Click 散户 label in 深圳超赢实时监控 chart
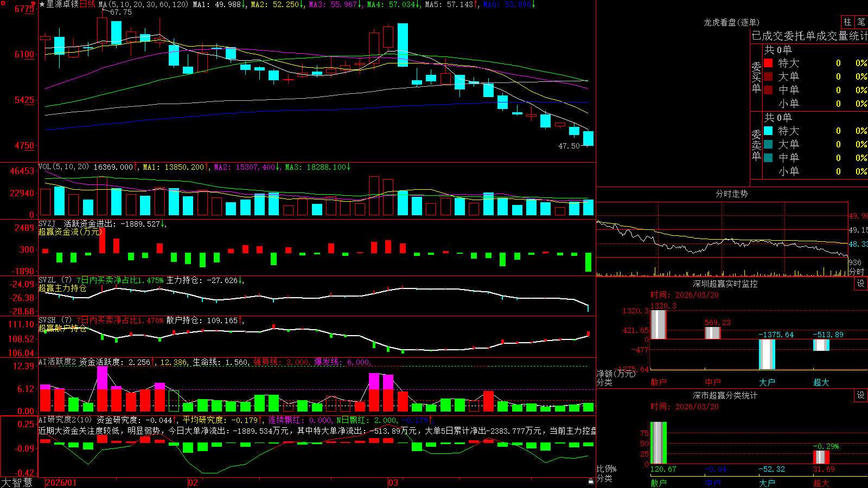The height and width of the screenshot is (488, 868). pos(659,382)
